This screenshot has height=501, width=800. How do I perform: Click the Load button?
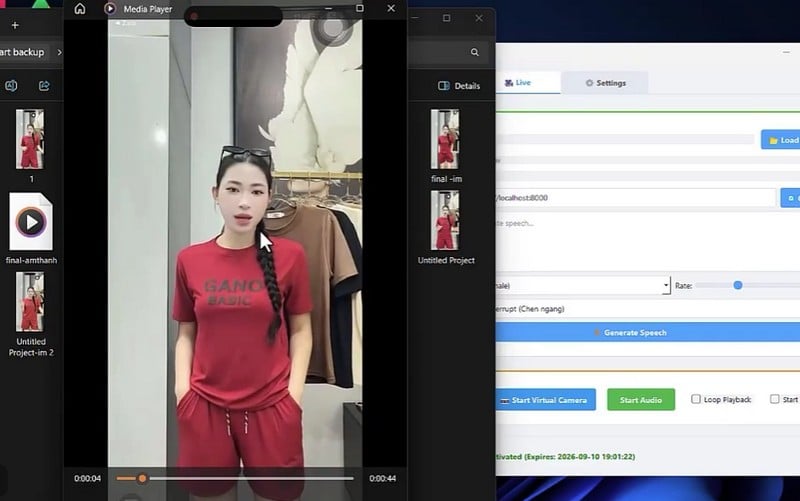[782, 140]
